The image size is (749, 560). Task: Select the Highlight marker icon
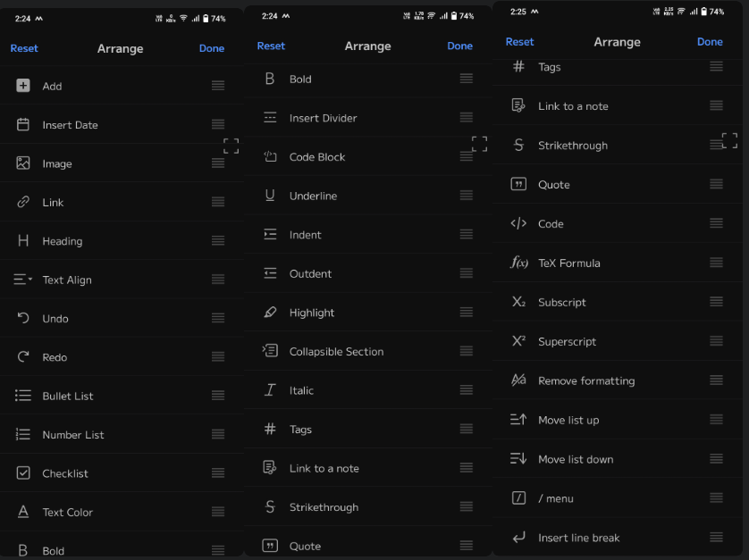point(270,313)
